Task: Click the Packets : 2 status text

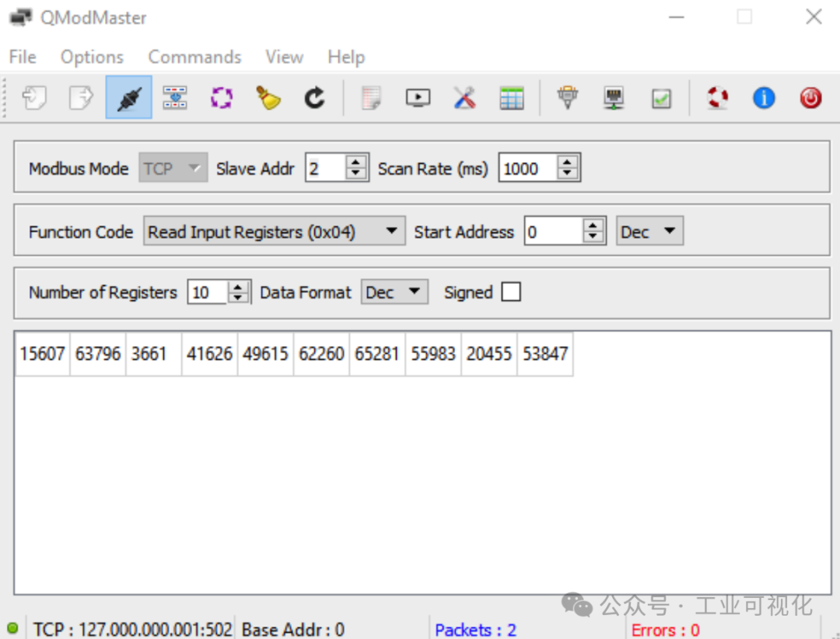Action: pos(476,630)
